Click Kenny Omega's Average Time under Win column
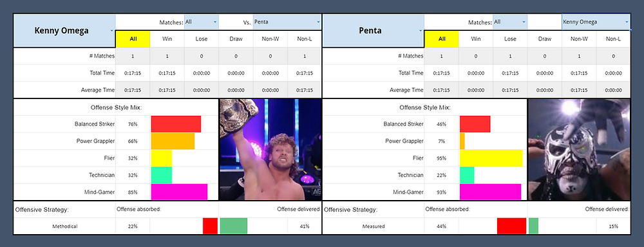Screen dimensions: 644x247 tap(167, 90)
